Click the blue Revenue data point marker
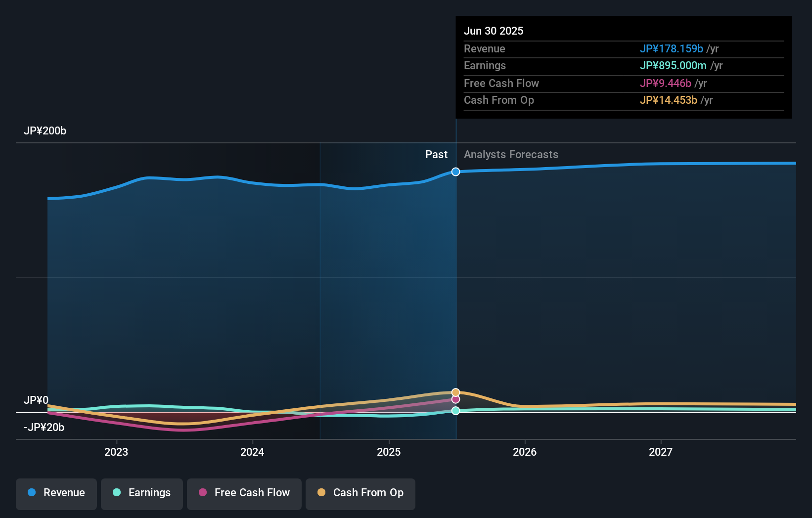 455,172
